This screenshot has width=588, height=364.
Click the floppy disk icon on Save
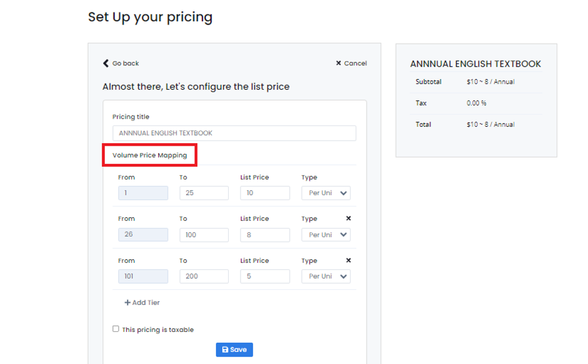pyautogui.click(x=225, y=350)
